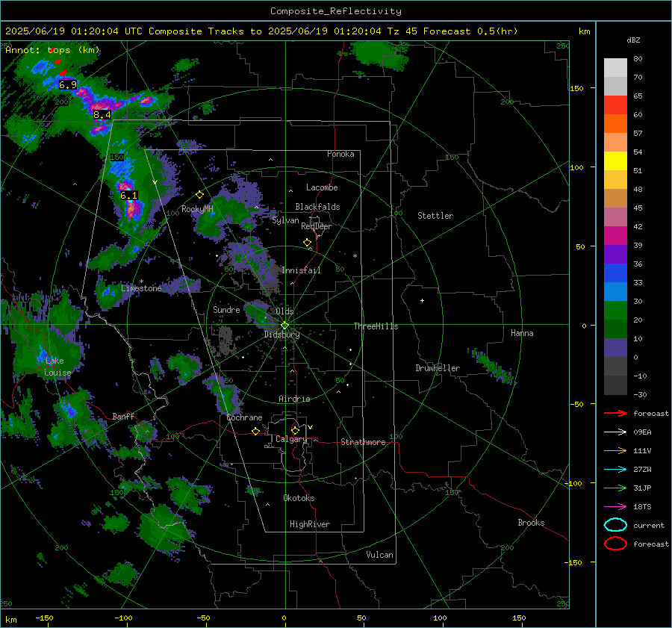The height and width of the screenshot is (628, 672).
Task: Click the orange 111V arrow legend icon
Action: click(615, 450)
